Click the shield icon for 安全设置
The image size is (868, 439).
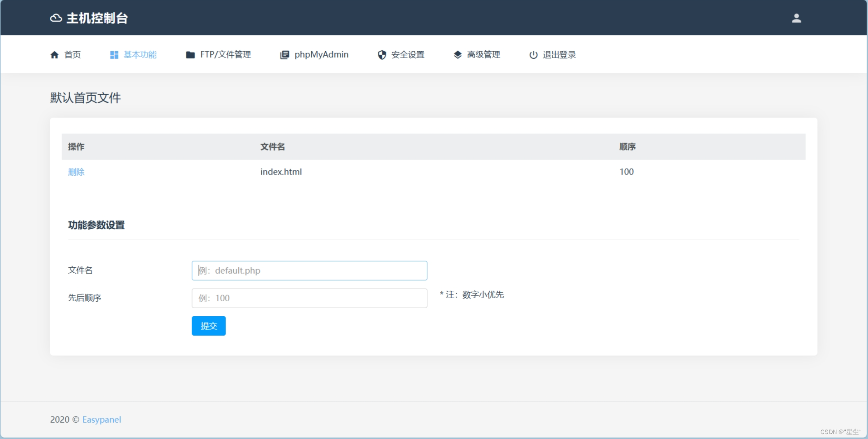382,55
